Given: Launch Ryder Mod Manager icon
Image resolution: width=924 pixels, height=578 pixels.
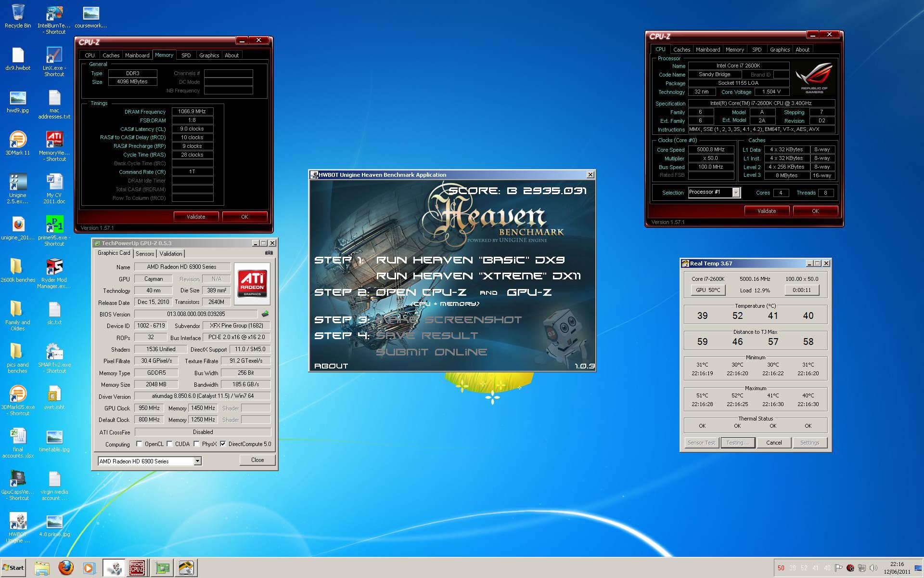Looking at the screenshot, I should pos(54,274).
